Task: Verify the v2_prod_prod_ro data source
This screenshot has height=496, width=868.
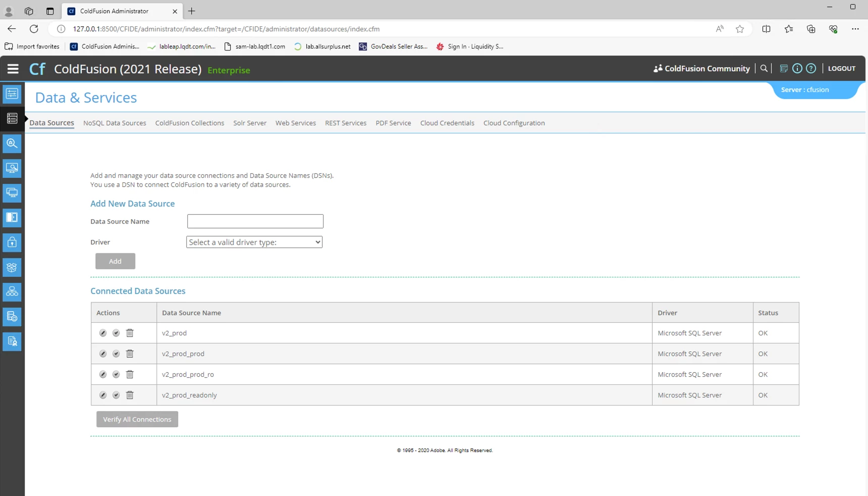Action: [x=116, y=374]
